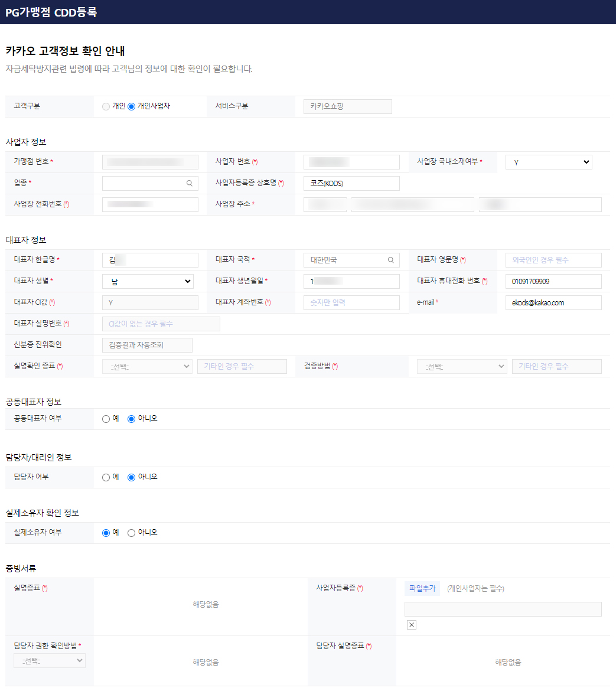Viewport: 616px width, 691px height.
Task: Click the 사업자 번호 input field
Action: pyautogui.click(x=351, y=162)
